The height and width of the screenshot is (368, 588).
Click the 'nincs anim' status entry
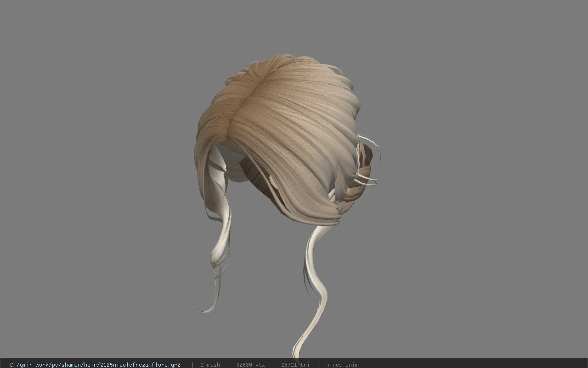342,365
